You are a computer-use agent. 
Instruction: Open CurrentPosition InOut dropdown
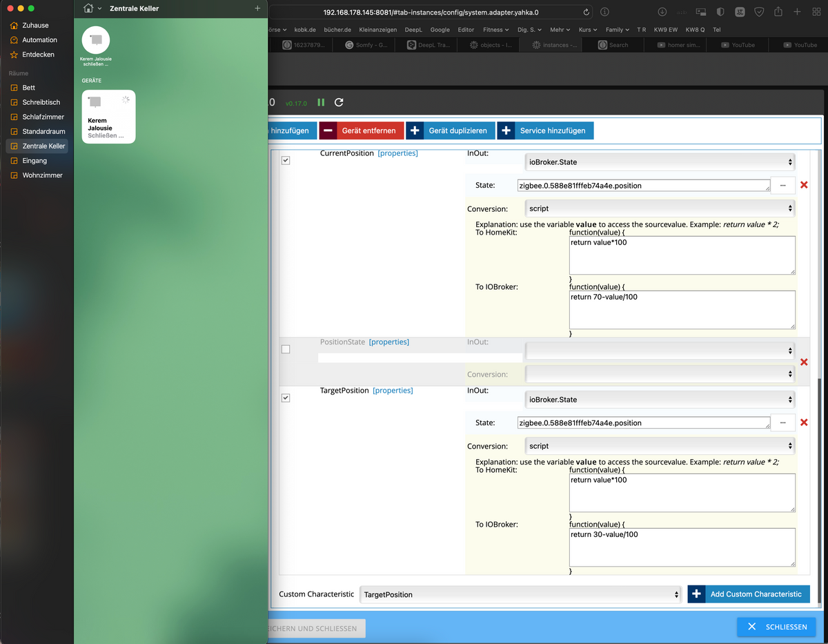coord(660,162)
